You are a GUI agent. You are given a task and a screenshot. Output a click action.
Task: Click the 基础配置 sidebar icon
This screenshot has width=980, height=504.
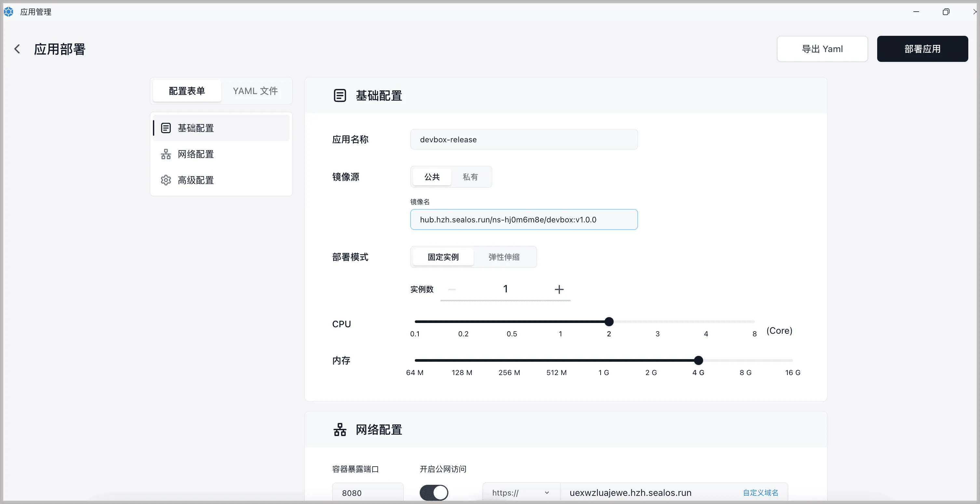coord(166,128)
